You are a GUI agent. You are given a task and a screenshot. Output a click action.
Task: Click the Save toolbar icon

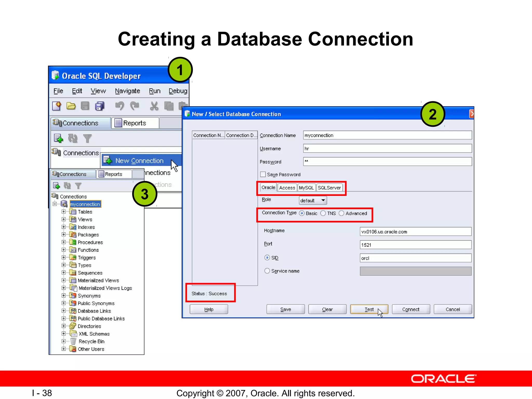[x=85, y=106]
